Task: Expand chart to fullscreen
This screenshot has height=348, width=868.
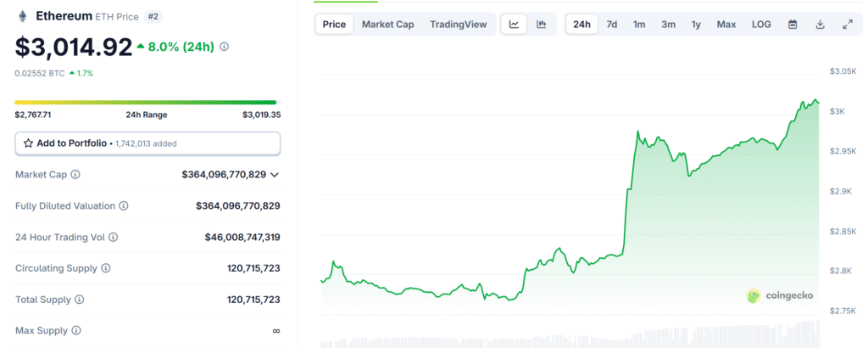Action: (847, 25)
